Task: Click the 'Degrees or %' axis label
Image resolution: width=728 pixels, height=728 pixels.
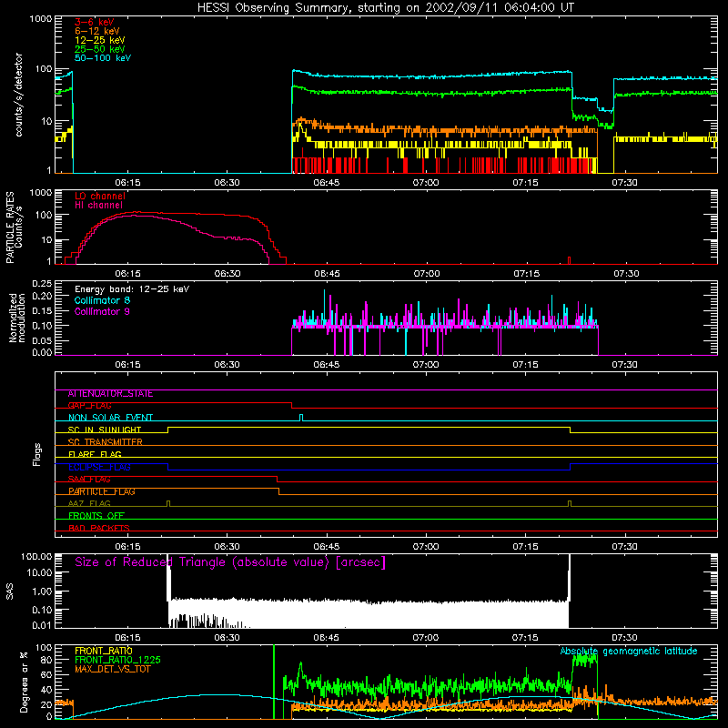Action: 24,682
